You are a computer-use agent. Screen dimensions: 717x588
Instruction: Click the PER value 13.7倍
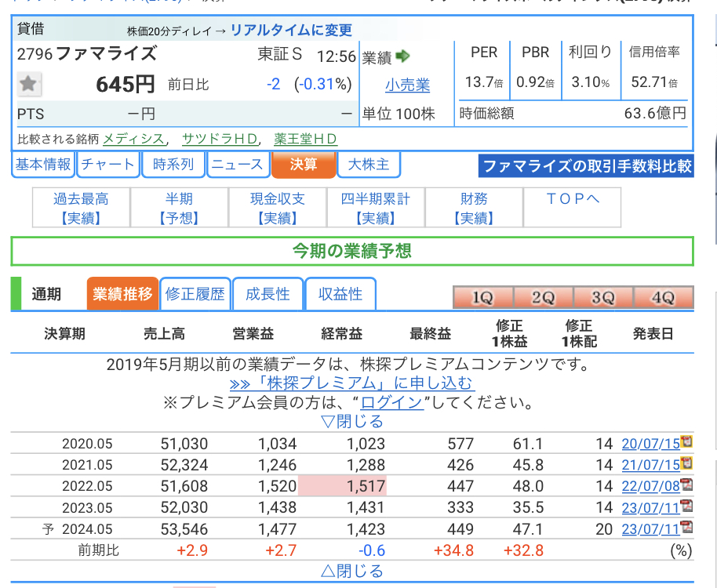pos(484,82)
